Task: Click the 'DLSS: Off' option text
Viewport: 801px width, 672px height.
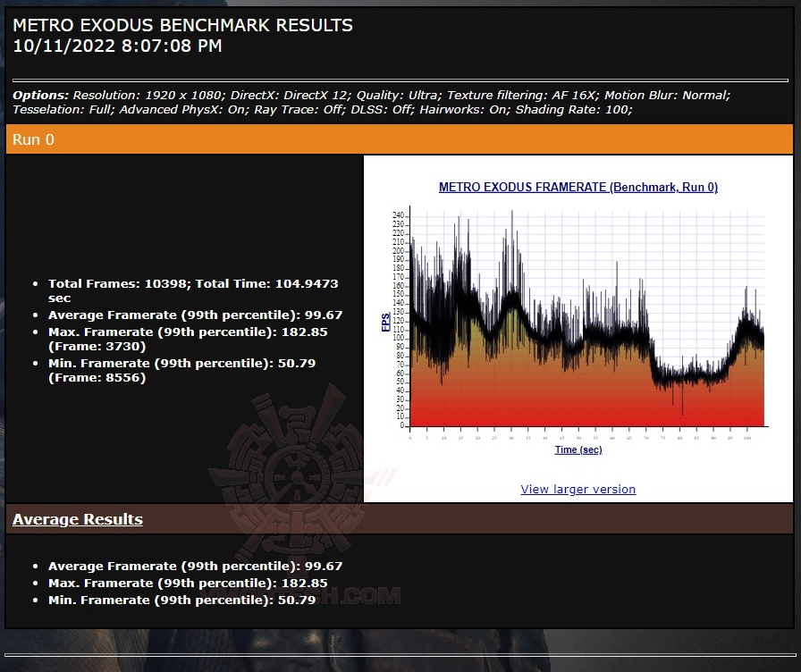Action: click(381, 109)
